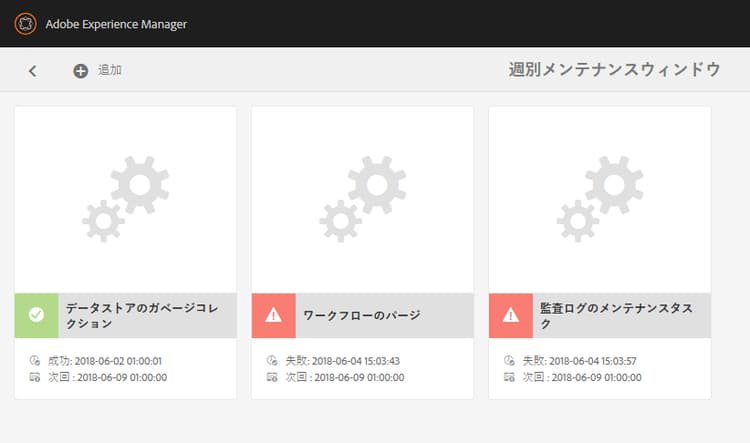The height and width of the screenshot is (443, 750).
Task: Open the ワークフローのパージ card gear thumbnail
Action: pos(363,199)
